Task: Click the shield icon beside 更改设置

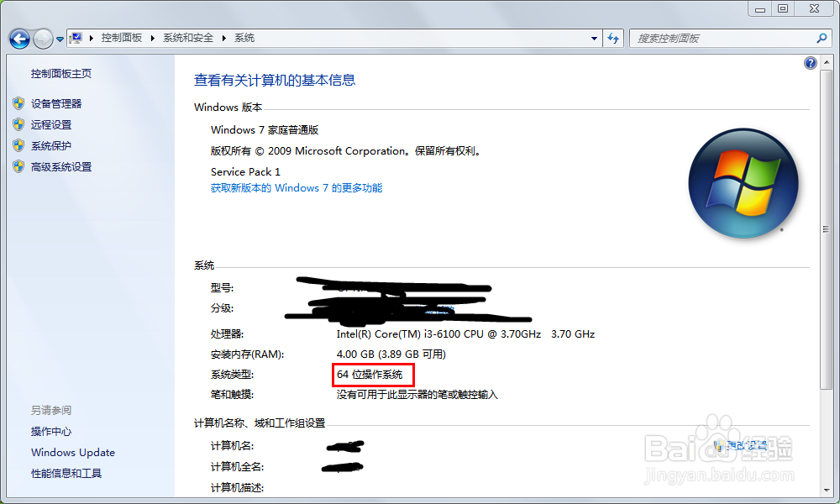Action: 719,444
